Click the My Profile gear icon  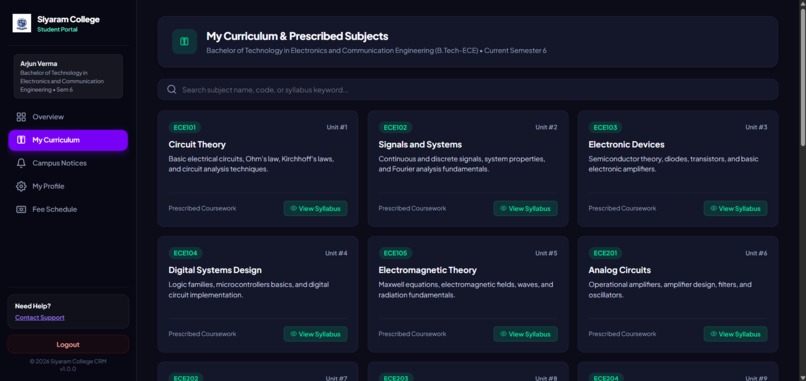coord(21,186)
